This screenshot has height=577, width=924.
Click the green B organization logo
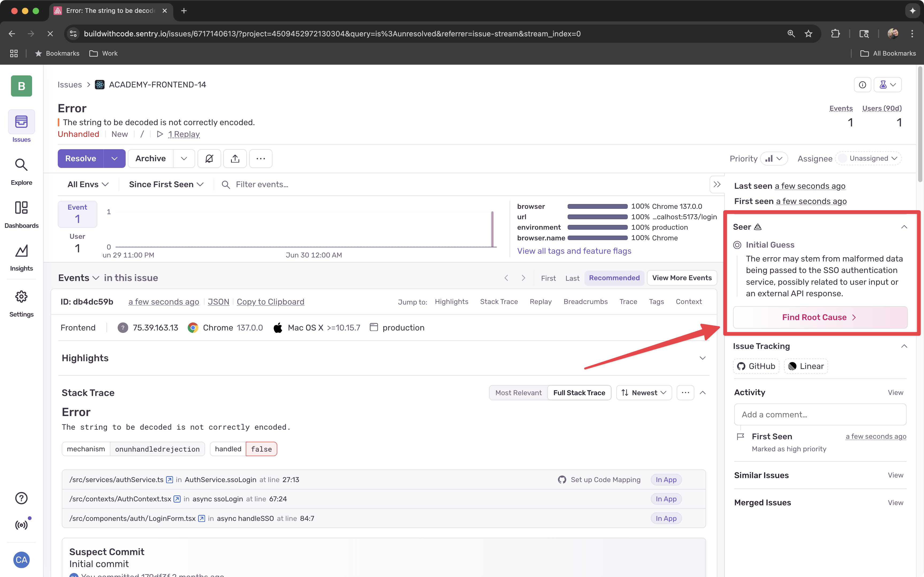tap(21, 86)
